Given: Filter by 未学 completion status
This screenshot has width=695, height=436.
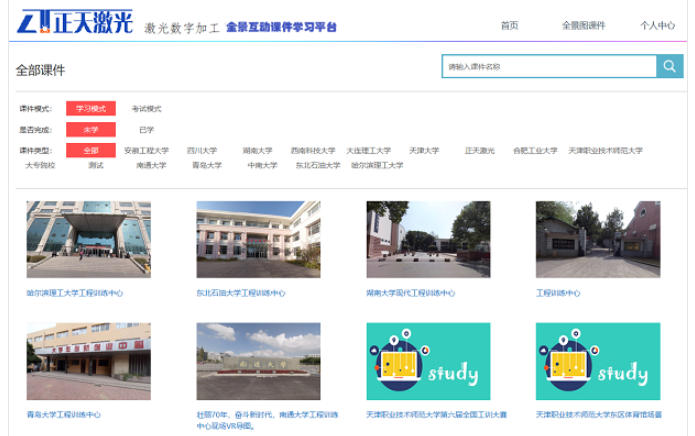Looking at the screenshot, I should coord(90,130).
